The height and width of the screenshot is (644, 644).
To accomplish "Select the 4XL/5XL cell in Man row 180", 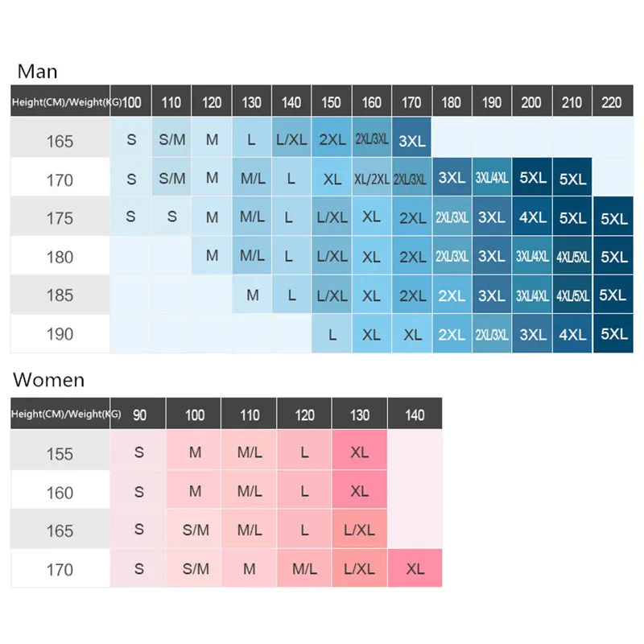I will pos(572,255).
